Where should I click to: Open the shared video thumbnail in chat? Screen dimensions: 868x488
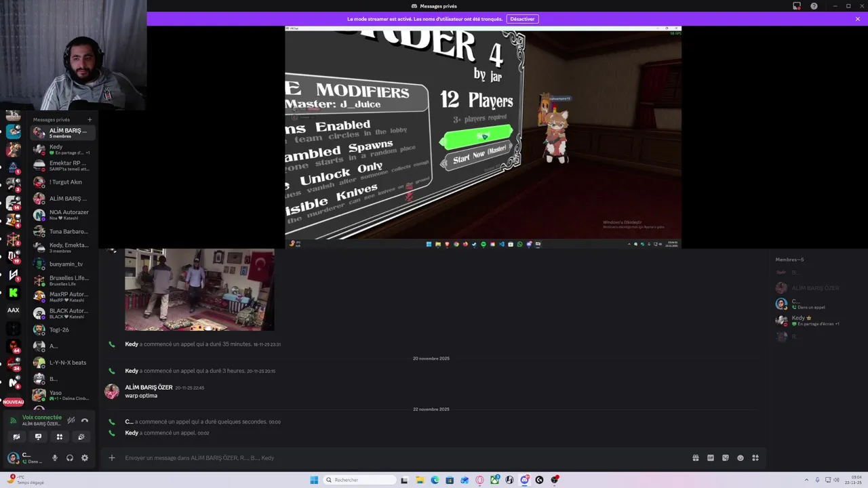[199, 289]
